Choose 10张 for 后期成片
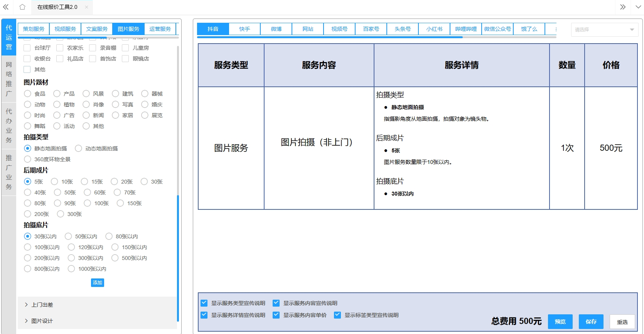The width and height of the screenshot is (644, 334). tap(54, 182)
